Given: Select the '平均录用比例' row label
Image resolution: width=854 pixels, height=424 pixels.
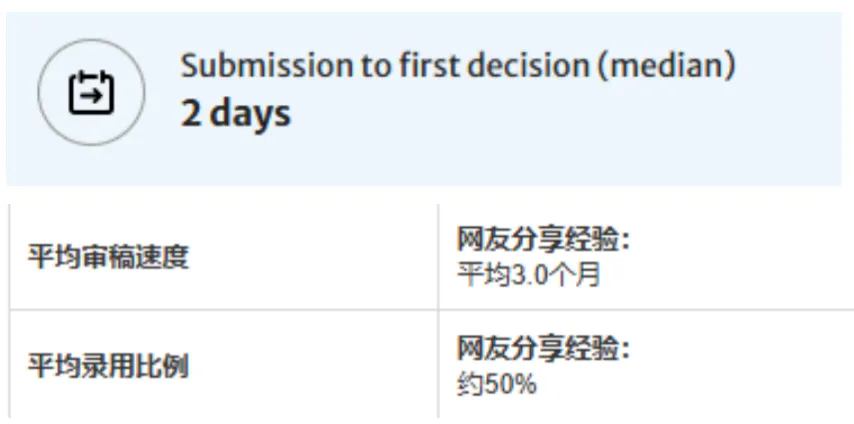Looking at the screenshot, I should (108, 366).
